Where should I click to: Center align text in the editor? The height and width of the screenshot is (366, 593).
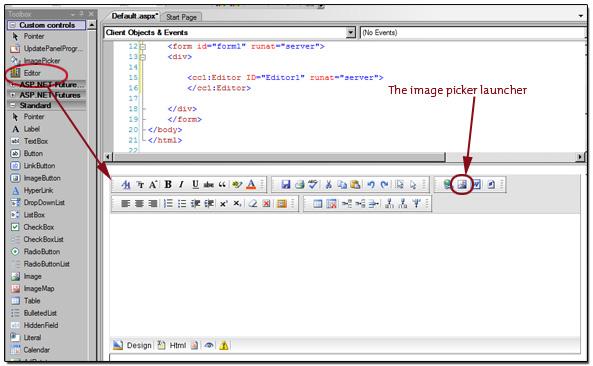click(x=139, y=204)
